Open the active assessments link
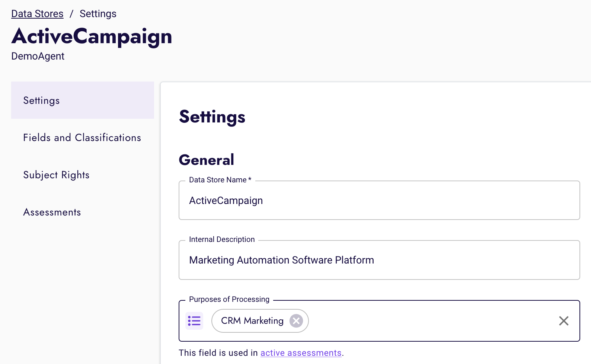 tap(301, 353)
